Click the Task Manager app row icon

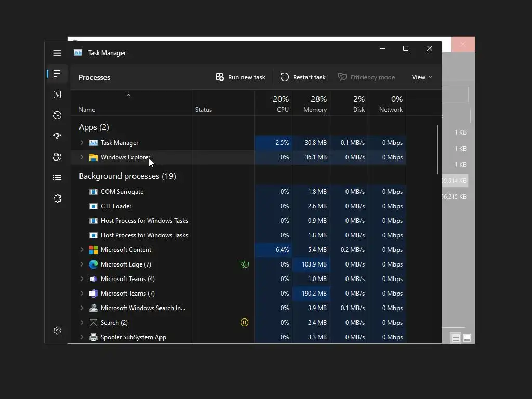pyautogui.click(x=94, y=143)
